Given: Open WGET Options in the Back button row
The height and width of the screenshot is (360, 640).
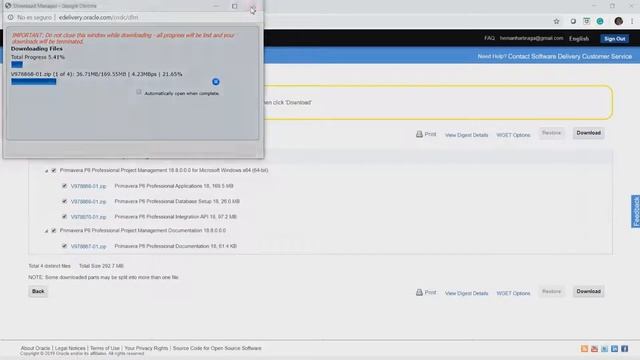Looking at the screenshot, I should [x=513, y=293].
